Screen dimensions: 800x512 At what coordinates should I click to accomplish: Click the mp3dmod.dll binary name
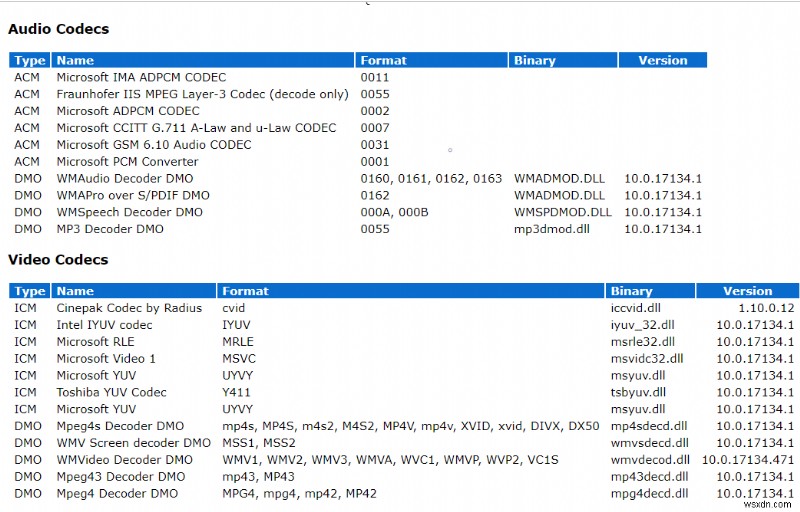(552, 229)
